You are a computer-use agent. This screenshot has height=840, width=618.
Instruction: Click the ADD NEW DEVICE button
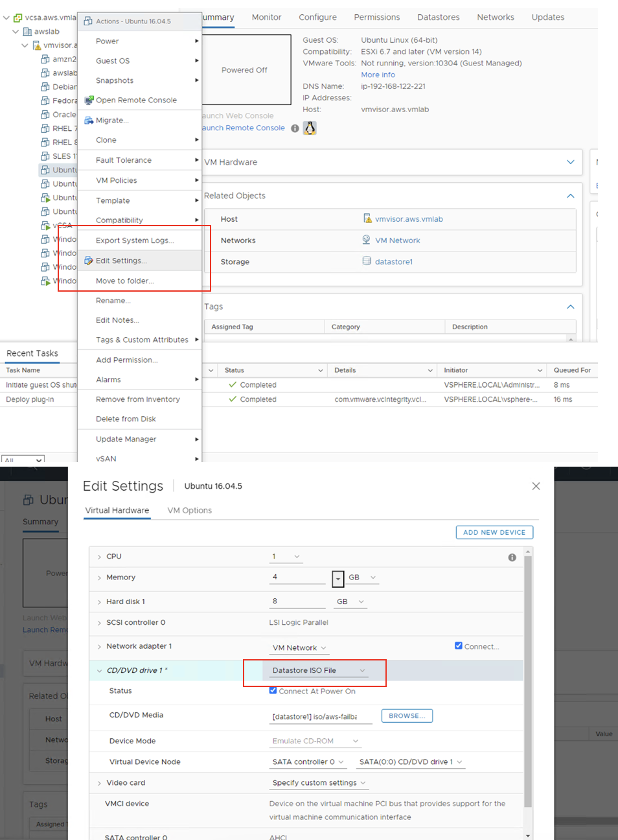[494, 532]
